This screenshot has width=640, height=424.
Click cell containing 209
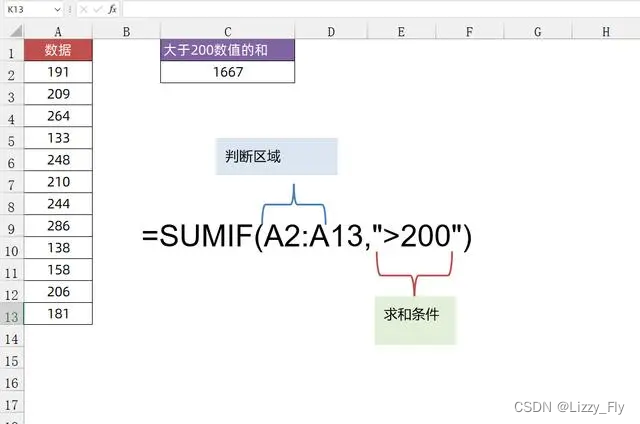tap(58, 94)
